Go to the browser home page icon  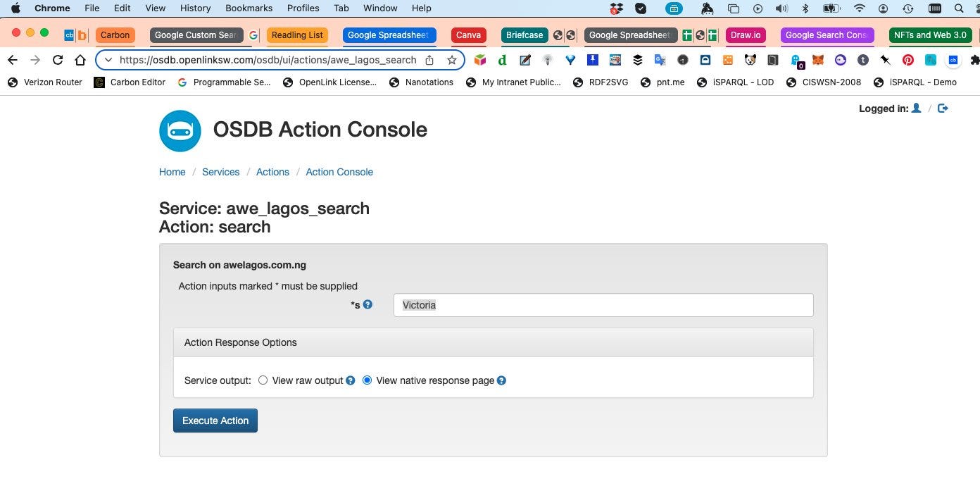pos(80,60)
